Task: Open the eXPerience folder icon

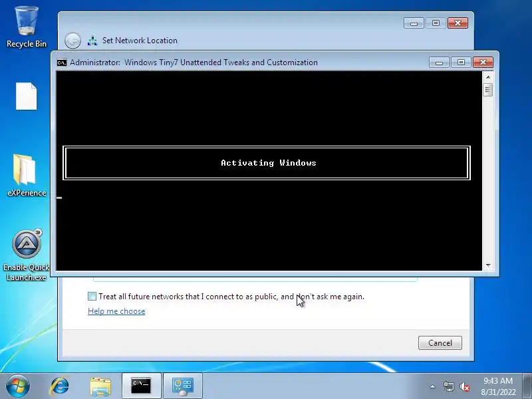Action: point(27,175)
